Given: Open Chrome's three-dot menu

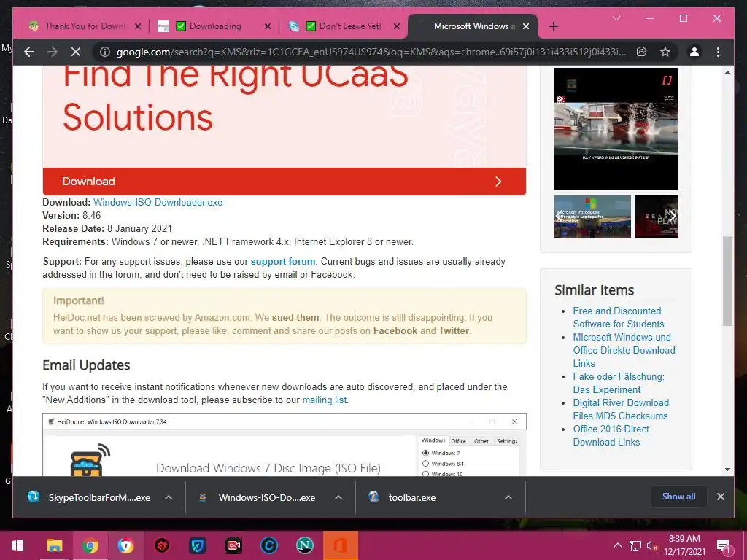Looking at the screenshot, I should 718,52.
